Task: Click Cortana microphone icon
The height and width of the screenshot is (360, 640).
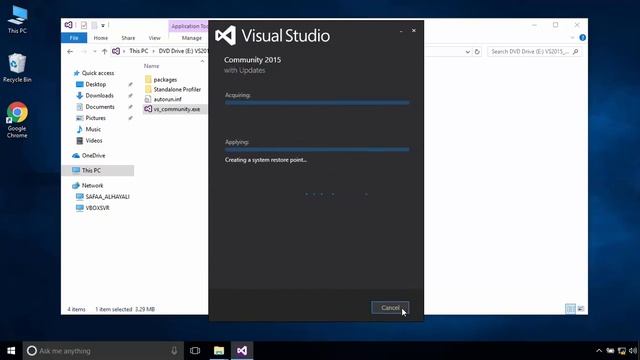Action: (x=174, y=351)
